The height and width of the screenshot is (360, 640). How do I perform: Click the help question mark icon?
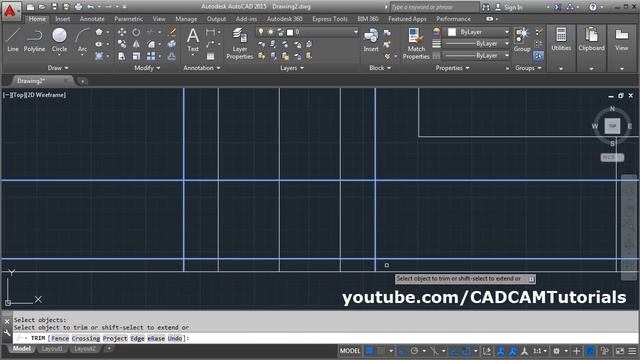coord(593,7)
